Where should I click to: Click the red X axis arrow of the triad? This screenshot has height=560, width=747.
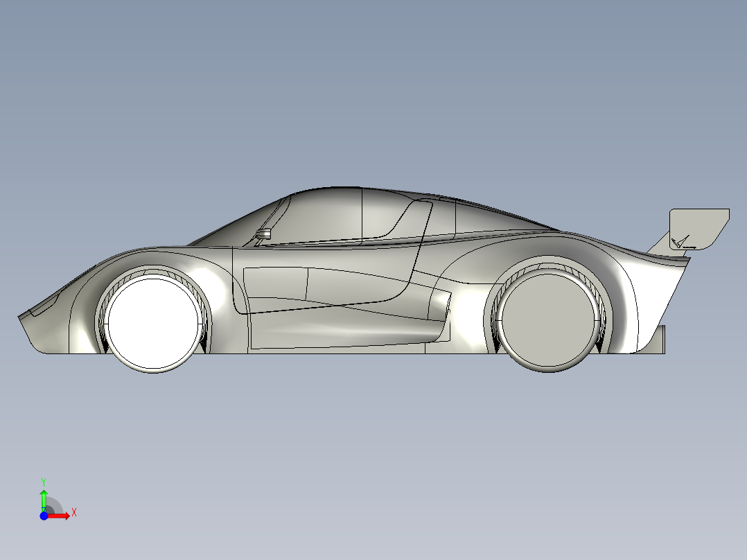[59, 516]
